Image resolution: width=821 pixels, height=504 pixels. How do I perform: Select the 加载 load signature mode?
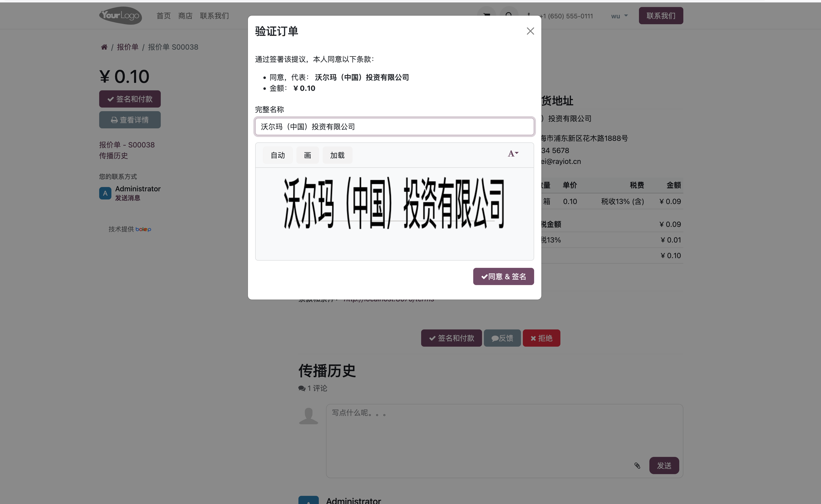pos(337,155)
